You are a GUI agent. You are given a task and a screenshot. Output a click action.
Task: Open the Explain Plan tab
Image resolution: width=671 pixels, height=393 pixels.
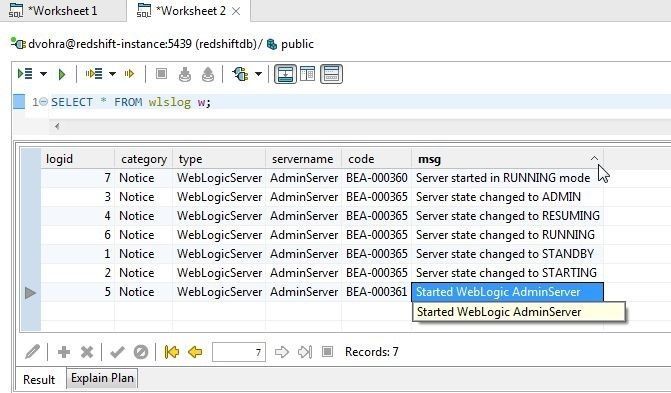tap(102, 378)
